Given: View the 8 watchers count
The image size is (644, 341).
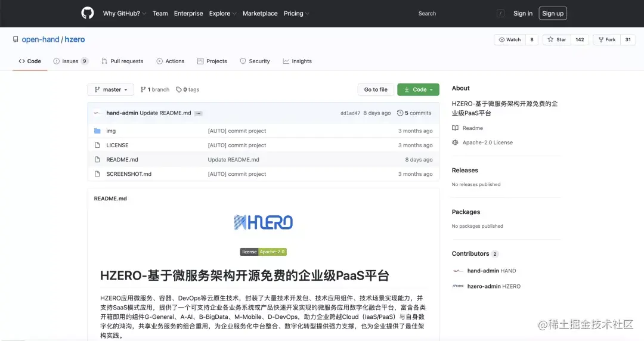Looking at the screenshot, I should (x=532, y=39).
